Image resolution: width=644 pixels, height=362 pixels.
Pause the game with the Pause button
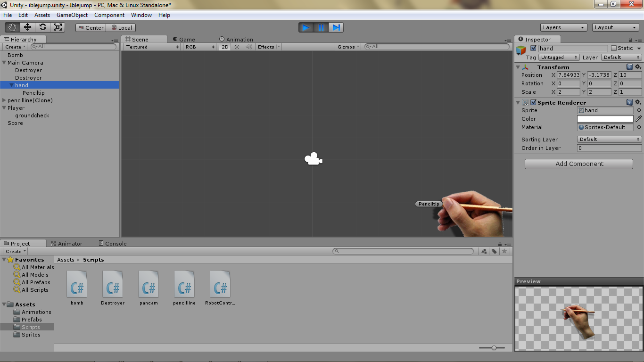[x=321, y=27]
